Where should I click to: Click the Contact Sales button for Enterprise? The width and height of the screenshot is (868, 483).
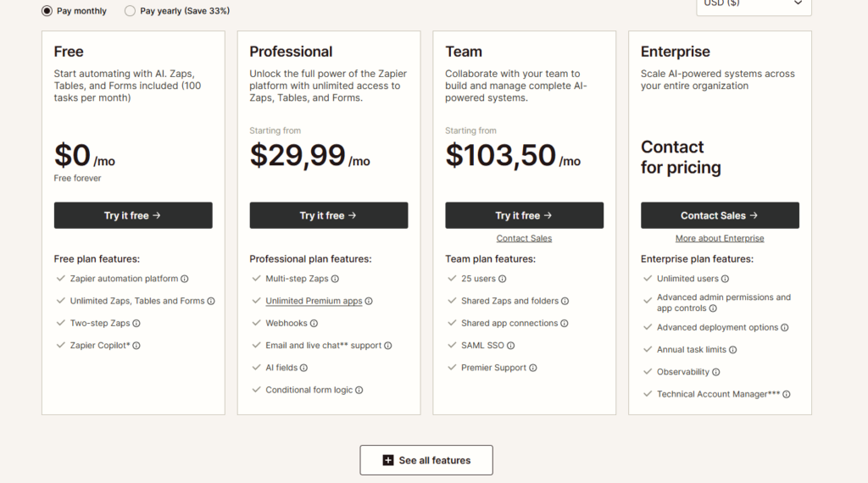(720, 215)
